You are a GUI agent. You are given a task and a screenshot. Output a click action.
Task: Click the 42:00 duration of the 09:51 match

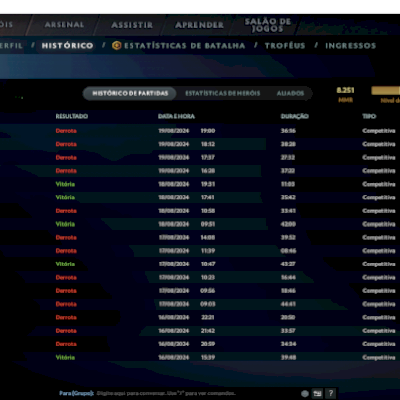288,224
